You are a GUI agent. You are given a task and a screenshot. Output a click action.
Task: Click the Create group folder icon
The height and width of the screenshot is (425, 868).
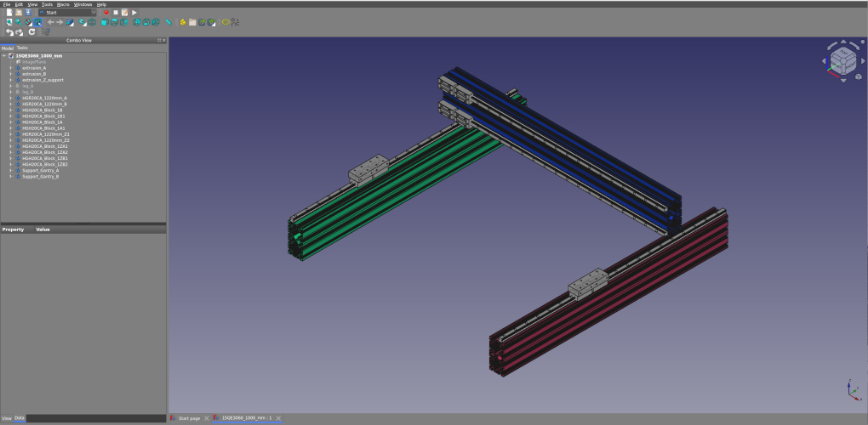(192, 22)
